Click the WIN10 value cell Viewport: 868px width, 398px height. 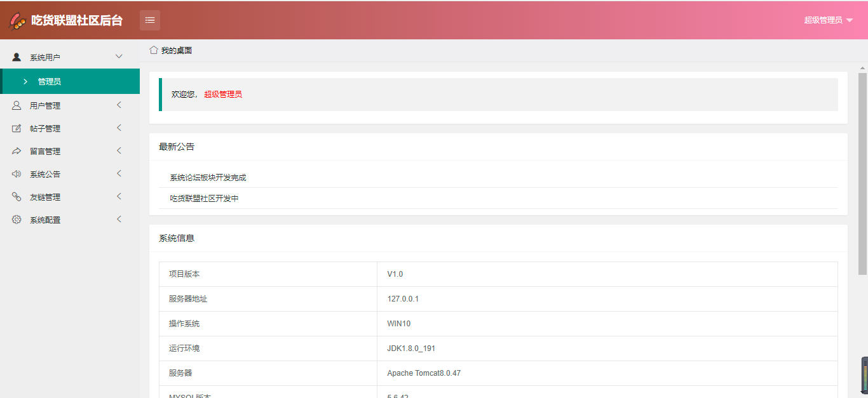click(x=607, y=324)
